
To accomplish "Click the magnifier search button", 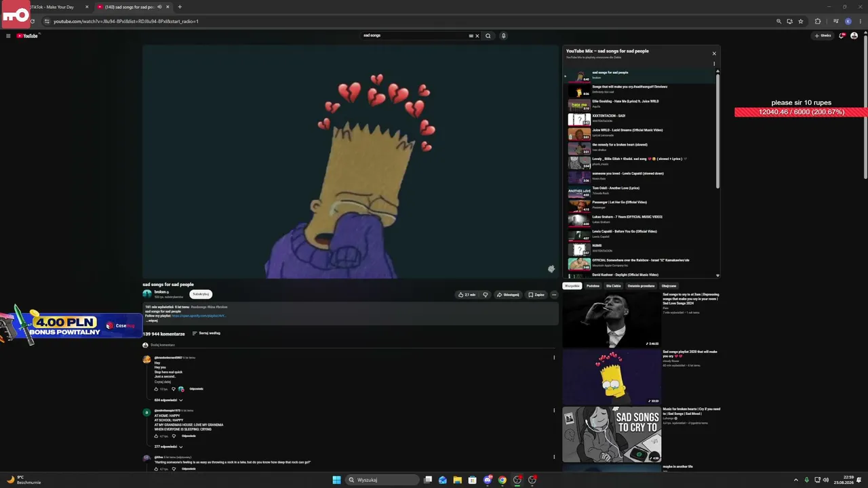I will click(488, 36).
